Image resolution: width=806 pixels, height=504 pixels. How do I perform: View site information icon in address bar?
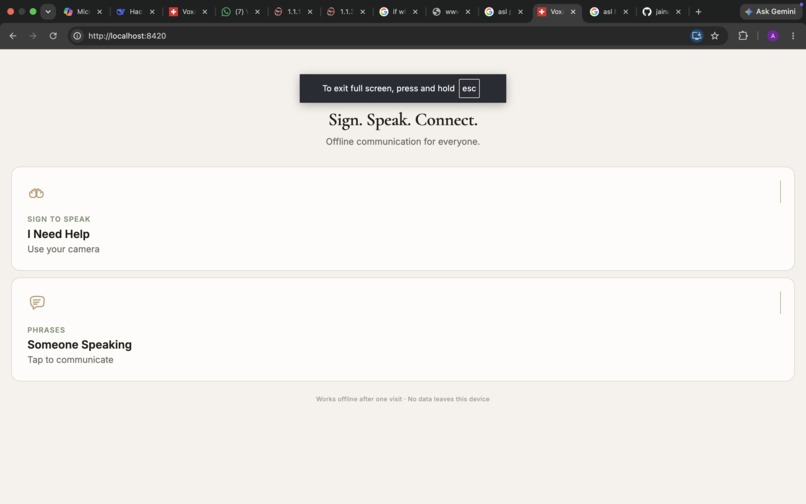[77, 36]
